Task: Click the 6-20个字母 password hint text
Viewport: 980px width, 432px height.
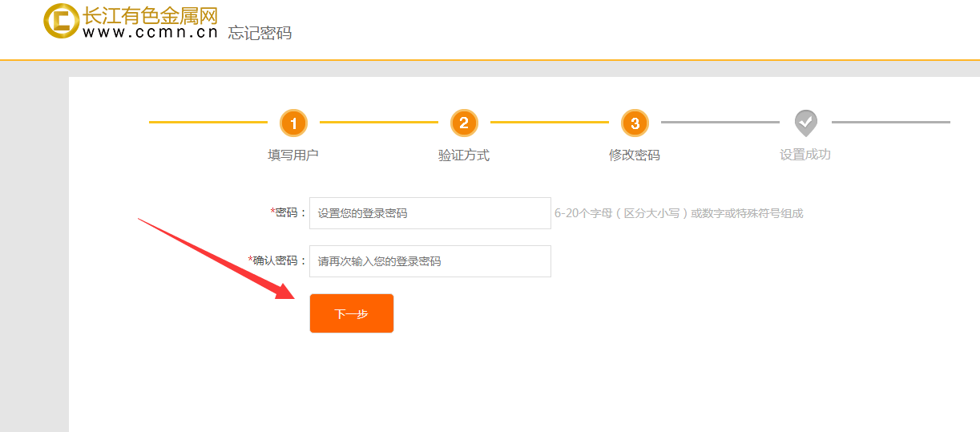Action: pos(679,213)
